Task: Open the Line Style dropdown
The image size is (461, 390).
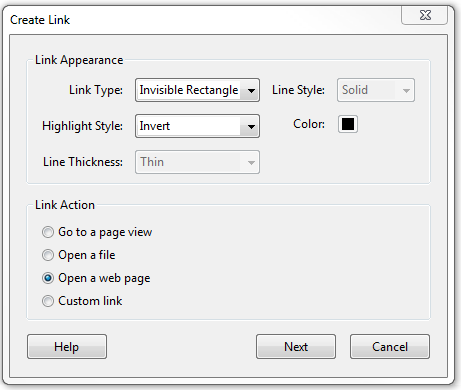Action: click(x=376, y=90)
